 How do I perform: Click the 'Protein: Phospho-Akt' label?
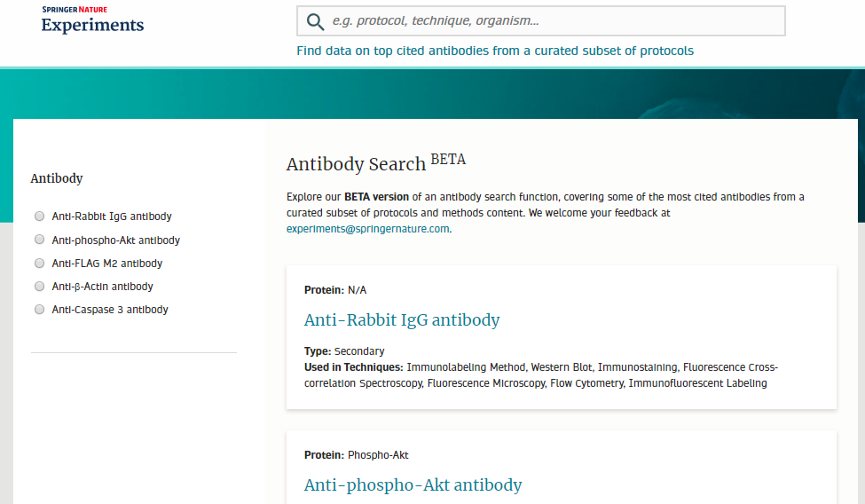tap(356, 455)
